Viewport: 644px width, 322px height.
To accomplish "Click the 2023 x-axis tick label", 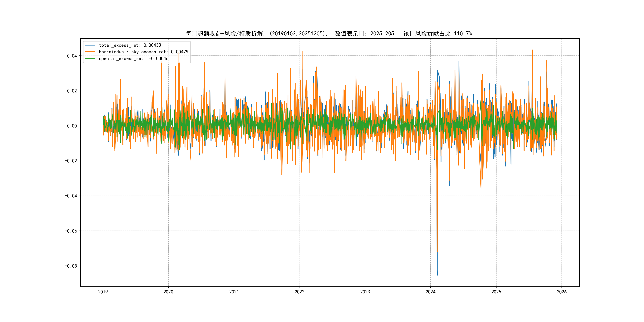I will pos(365,292).
